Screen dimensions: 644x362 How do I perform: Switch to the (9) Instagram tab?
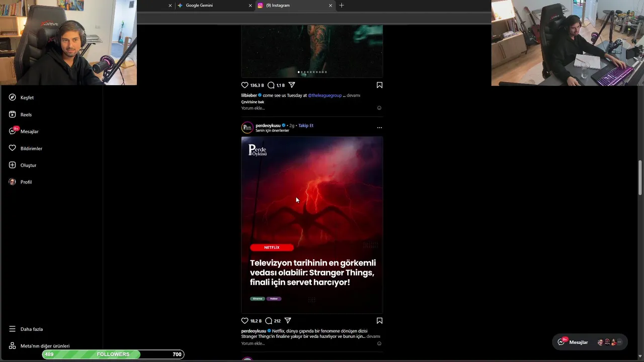pos(295,6)
